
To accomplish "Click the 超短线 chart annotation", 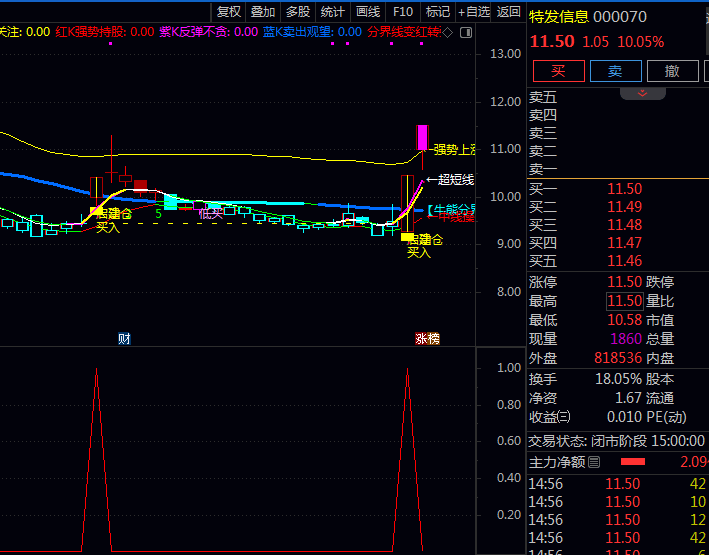I will click(450, 180).
